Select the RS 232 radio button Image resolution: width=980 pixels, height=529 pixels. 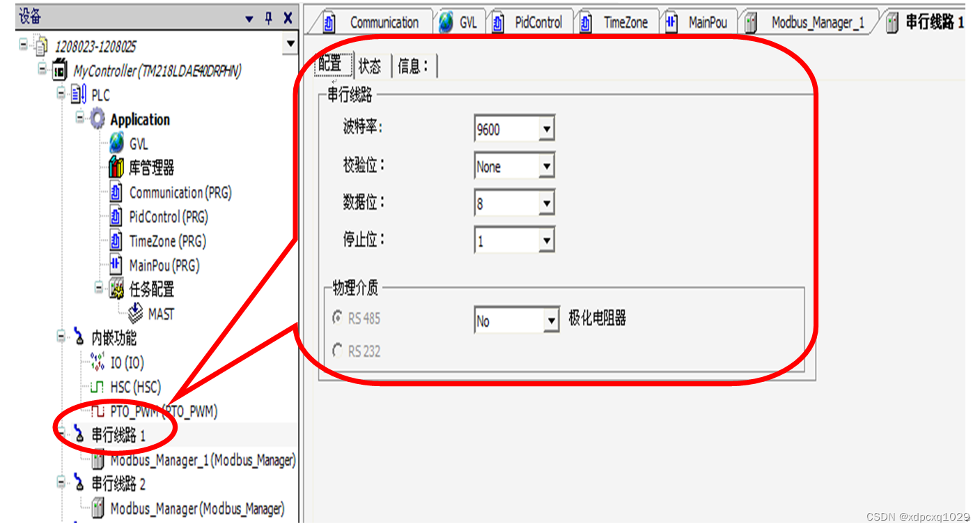click(x=337, y=351)
